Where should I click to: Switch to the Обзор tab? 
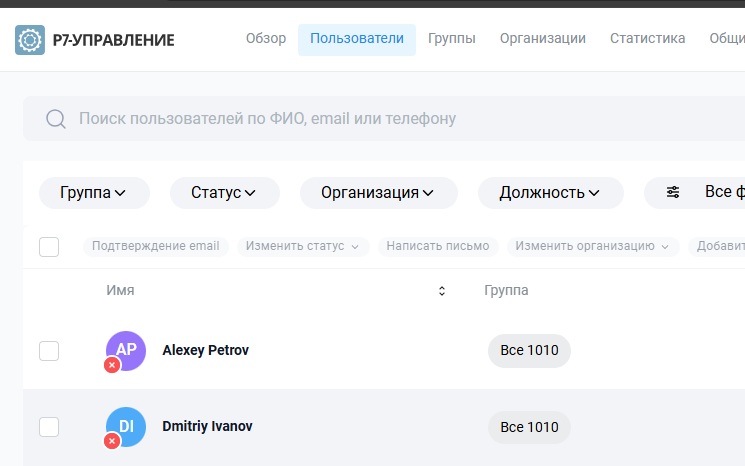266,39
